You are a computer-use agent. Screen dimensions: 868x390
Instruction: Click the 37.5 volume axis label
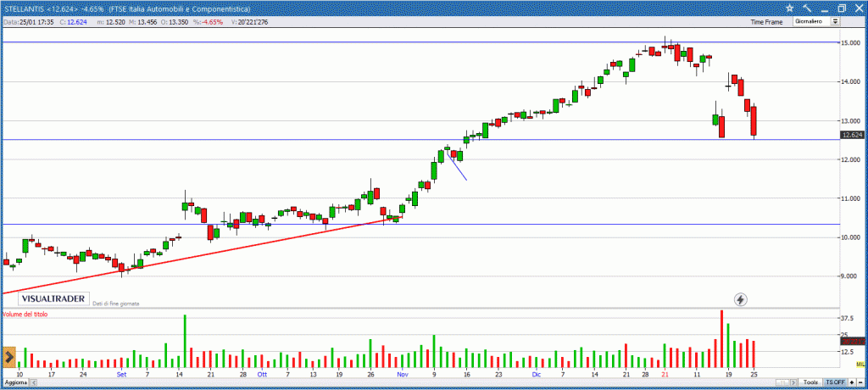click(x=847, y=319)
